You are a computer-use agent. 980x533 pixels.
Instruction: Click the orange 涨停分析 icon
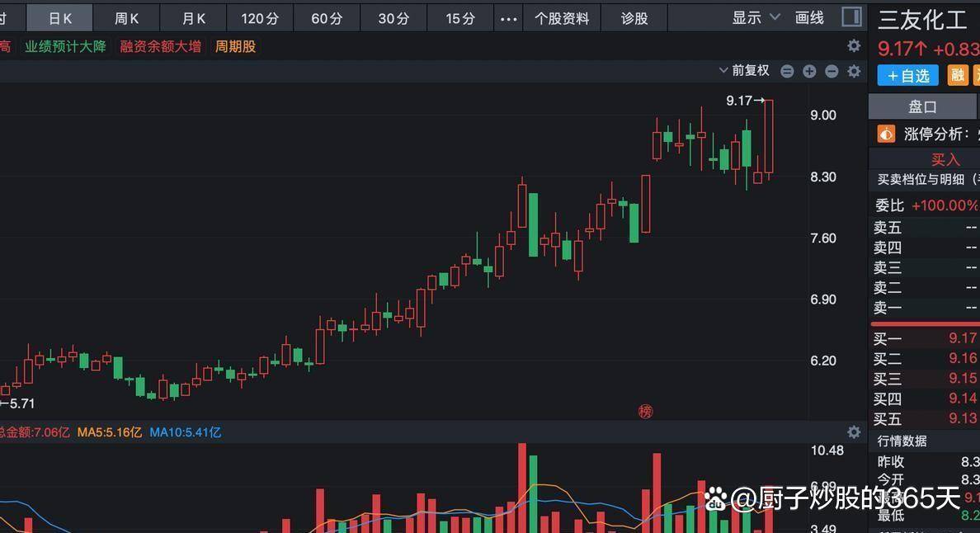886,134
